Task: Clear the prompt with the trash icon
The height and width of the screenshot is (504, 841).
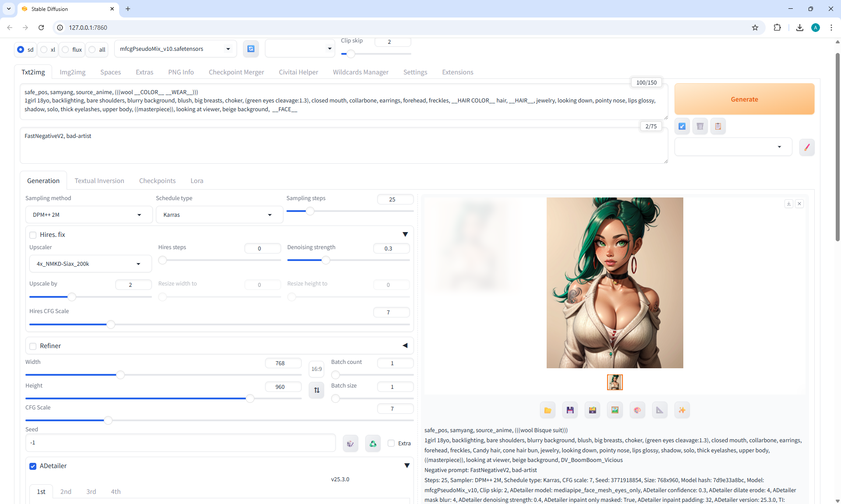Action: click(700, 127)
